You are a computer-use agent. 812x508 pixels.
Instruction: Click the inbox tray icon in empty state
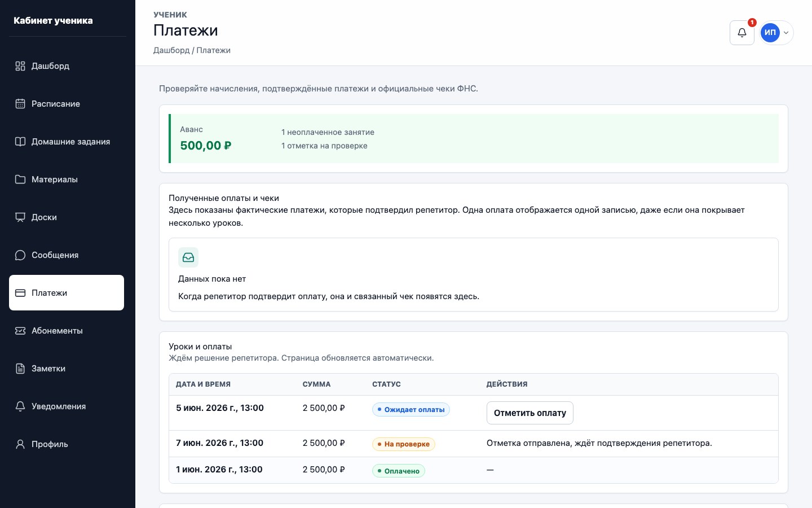pos(188,257)
